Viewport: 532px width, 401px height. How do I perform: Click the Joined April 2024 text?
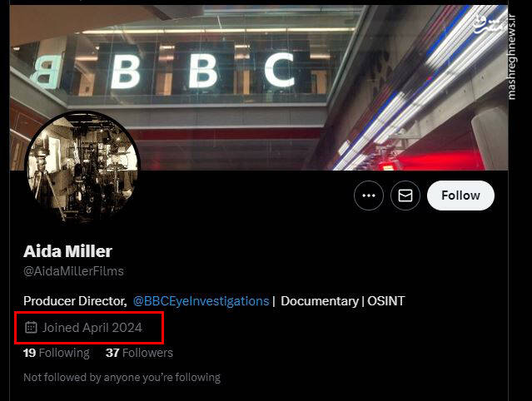[x=92, y=328]
